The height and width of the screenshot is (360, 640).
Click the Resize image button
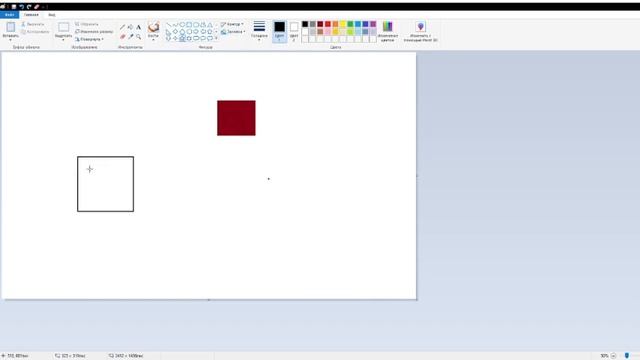pos(94,31)
